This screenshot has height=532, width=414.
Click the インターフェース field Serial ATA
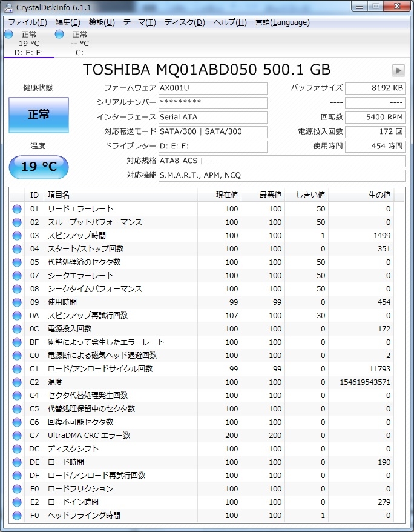click(213, 118)
